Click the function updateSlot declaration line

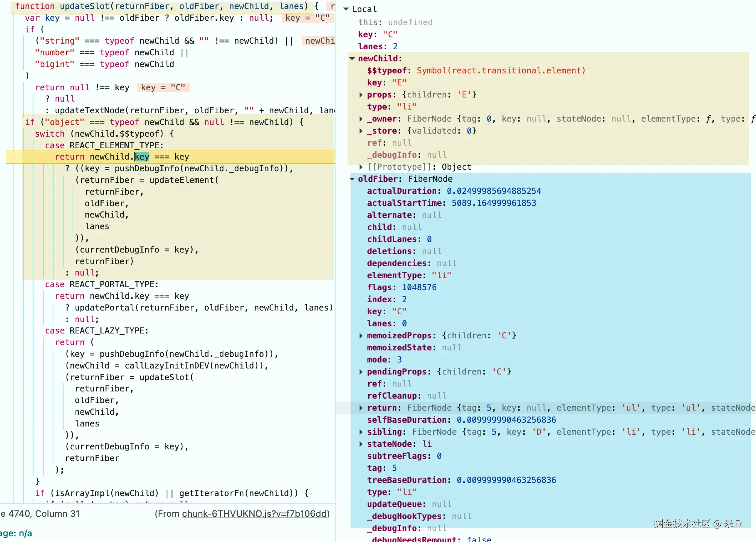tap(167, 6)
